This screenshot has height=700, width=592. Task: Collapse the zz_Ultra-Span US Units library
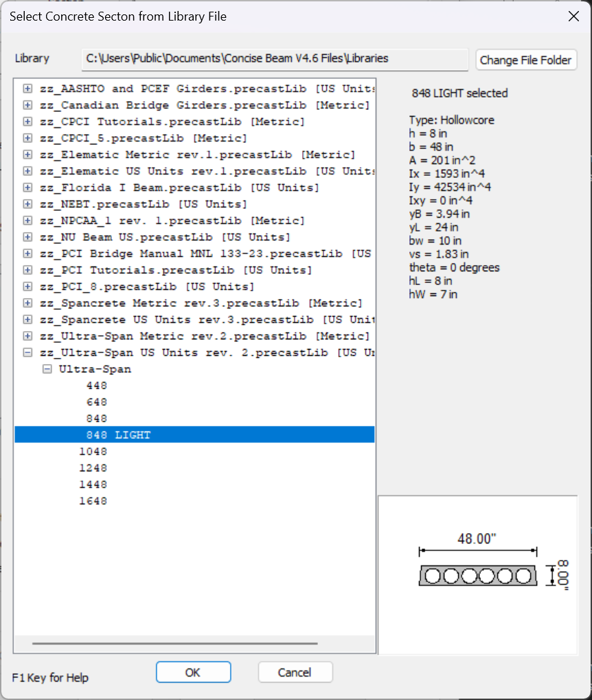pos(27,352)
